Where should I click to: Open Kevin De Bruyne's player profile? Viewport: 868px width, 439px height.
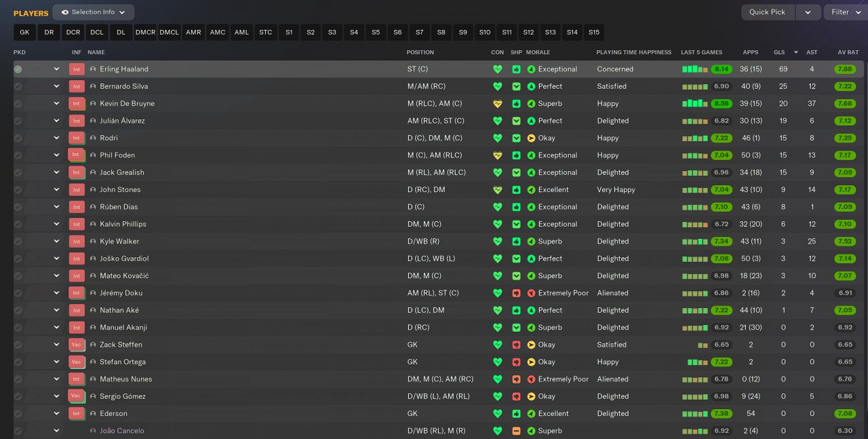(x=127, y=104)
